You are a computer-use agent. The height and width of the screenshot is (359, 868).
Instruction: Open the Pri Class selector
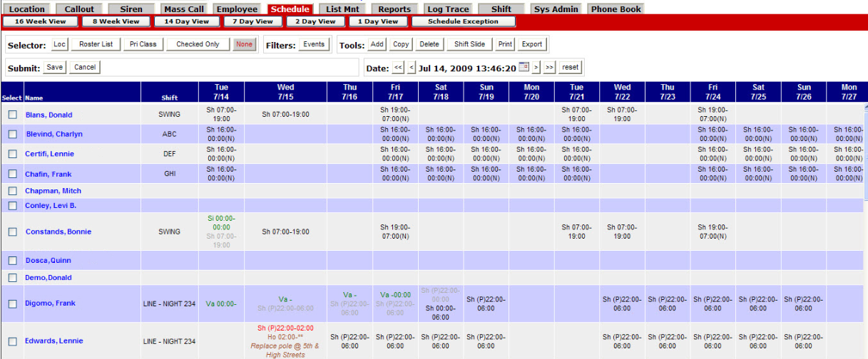pos(143,44)
